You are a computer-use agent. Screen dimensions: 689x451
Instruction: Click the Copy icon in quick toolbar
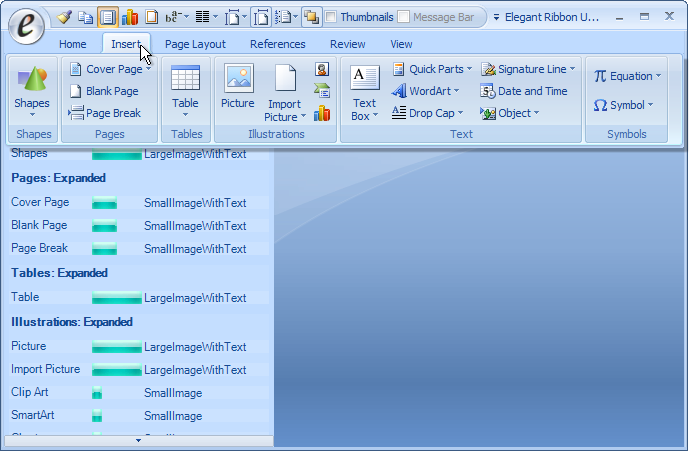[x=85, y=17]
